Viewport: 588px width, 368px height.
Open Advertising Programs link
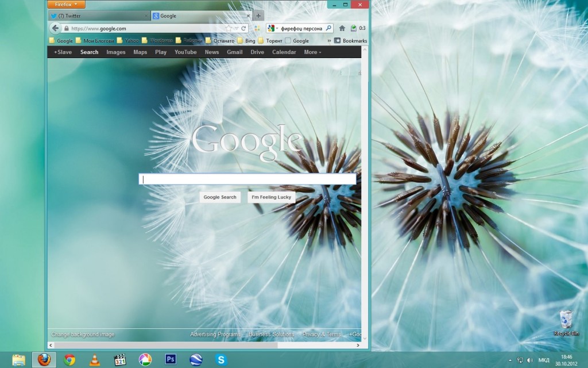pyautogui.click(x=215, y=334)
